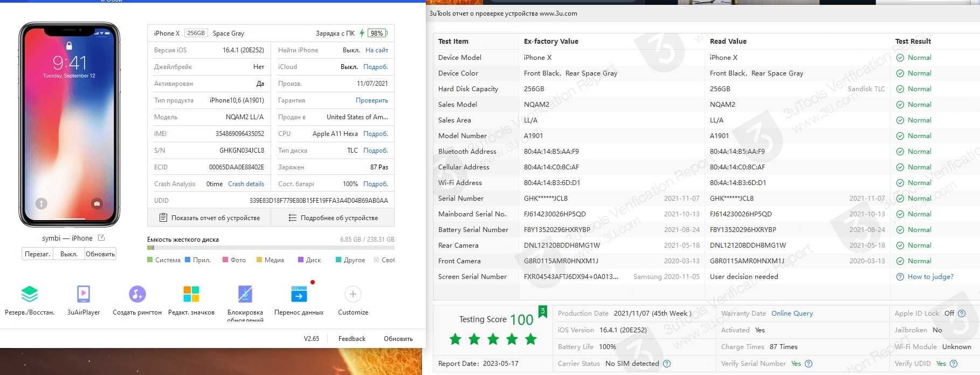Click the pink Фото legend swatch

(x=225, y=260)
